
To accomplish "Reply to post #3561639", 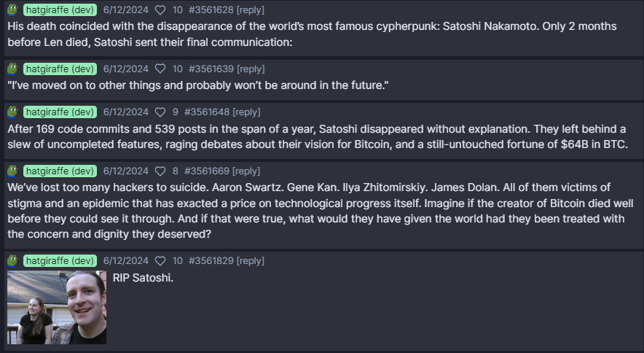I will [x=251, y=69].
